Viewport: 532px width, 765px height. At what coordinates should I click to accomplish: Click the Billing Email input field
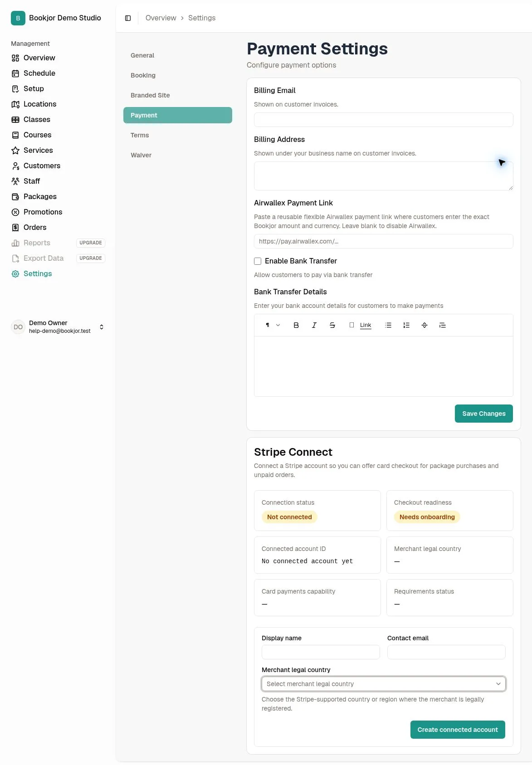point(384,120)
